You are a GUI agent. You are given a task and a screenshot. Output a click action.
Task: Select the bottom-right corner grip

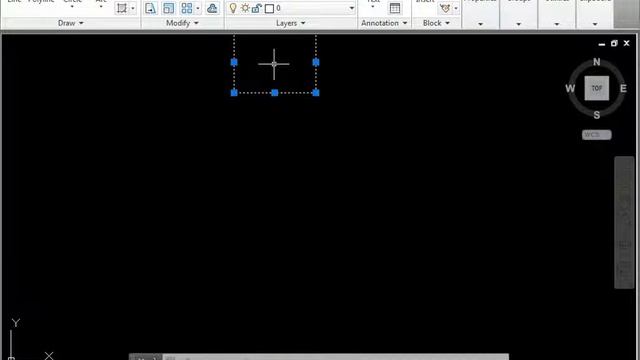click(x=316, y=93)
